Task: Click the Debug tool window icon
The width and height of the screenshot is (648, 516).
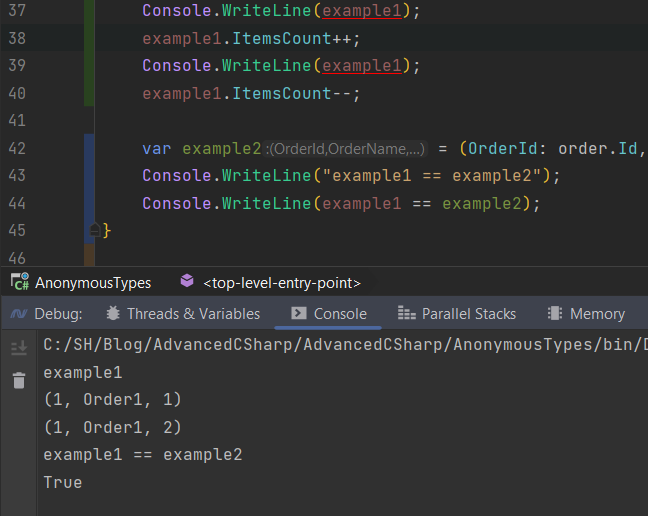Action: tap(19, 314)
